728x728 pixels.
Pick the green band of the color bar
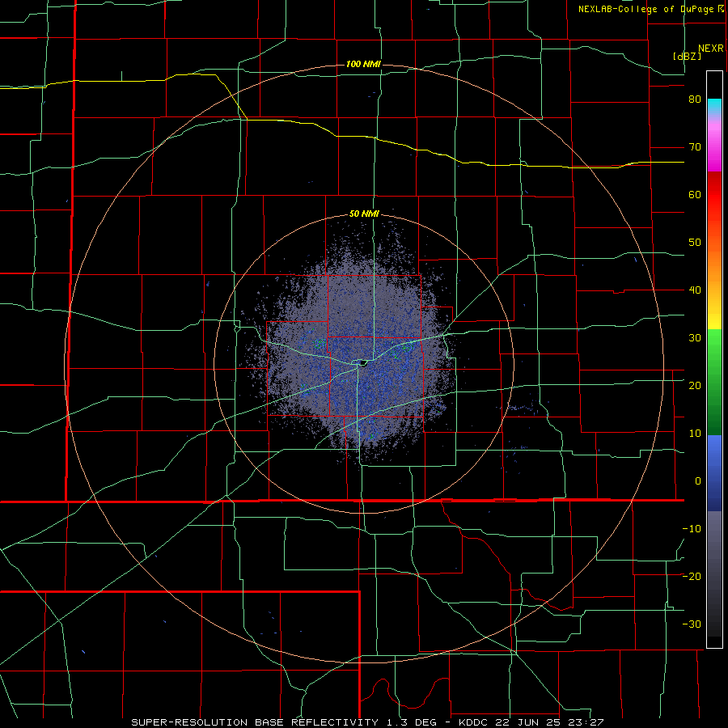714,382
